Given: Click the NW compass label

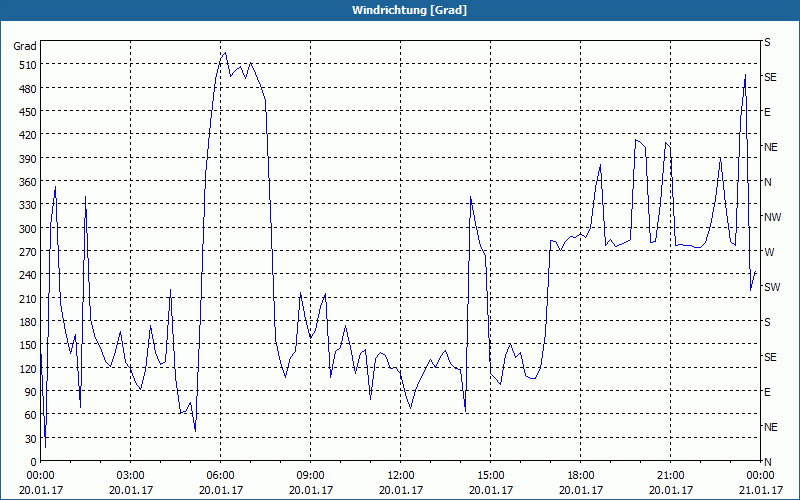Looking at the screenshot, I should click(772, 217).
